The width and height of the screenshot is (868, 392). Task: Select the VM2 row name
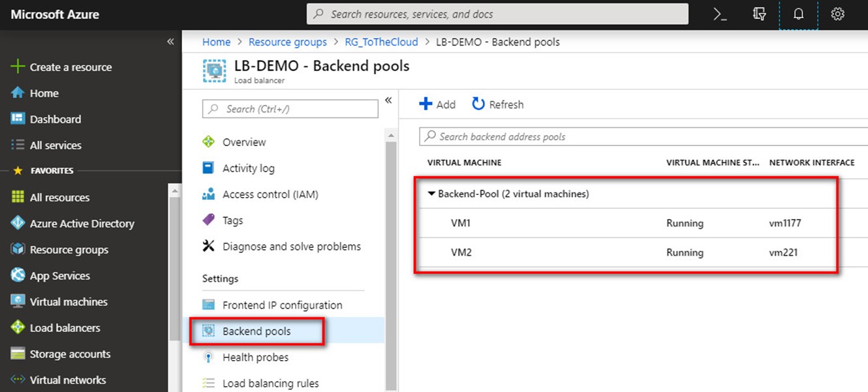click(461, 252)
